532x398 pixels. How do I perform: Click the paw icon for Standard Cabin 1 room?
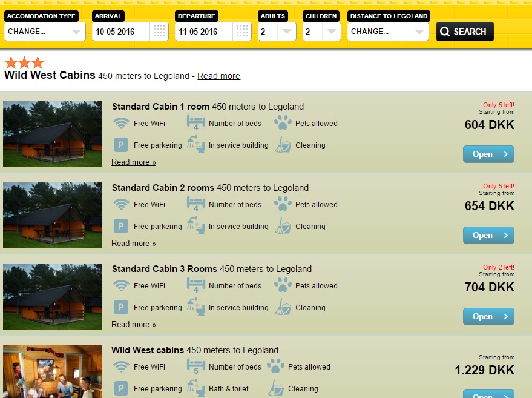[x=283, y=122]
